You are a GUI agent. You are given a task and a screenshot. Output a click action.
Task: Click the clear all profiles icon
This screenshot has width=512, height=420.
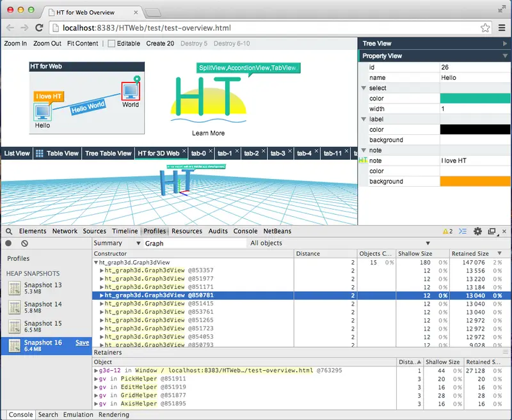point(24,244)
